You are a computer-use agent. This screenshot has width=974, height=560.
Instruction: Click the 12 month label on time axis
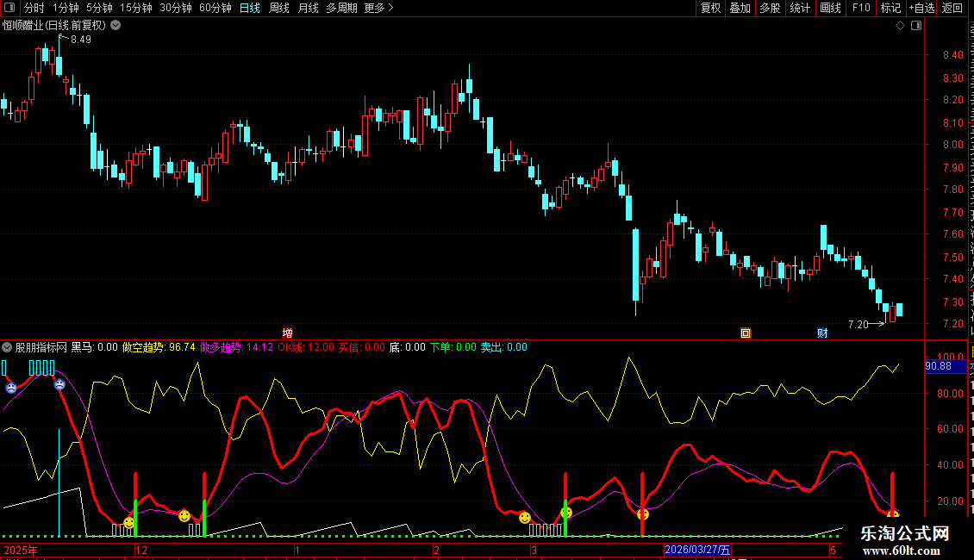(141, 550)
